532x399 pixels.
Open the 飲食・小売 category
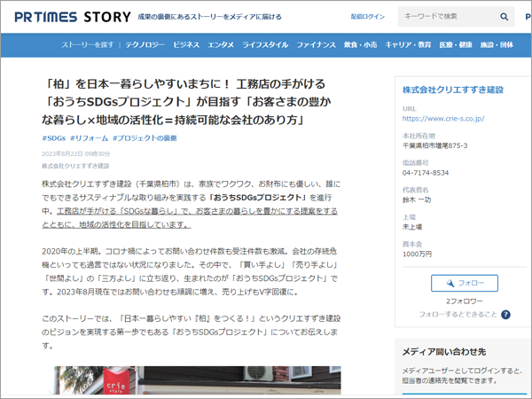360,45
